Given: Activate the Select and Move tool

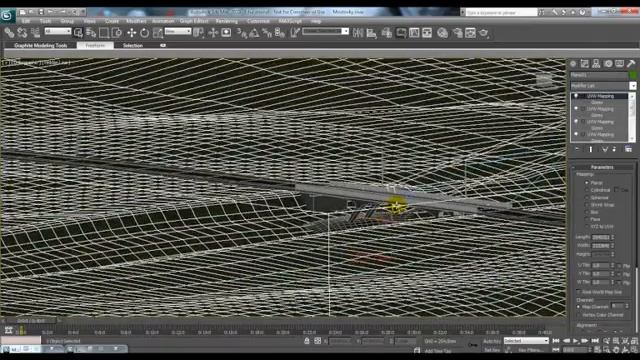Looking at the screenshot, I should (x=131, y=33).
